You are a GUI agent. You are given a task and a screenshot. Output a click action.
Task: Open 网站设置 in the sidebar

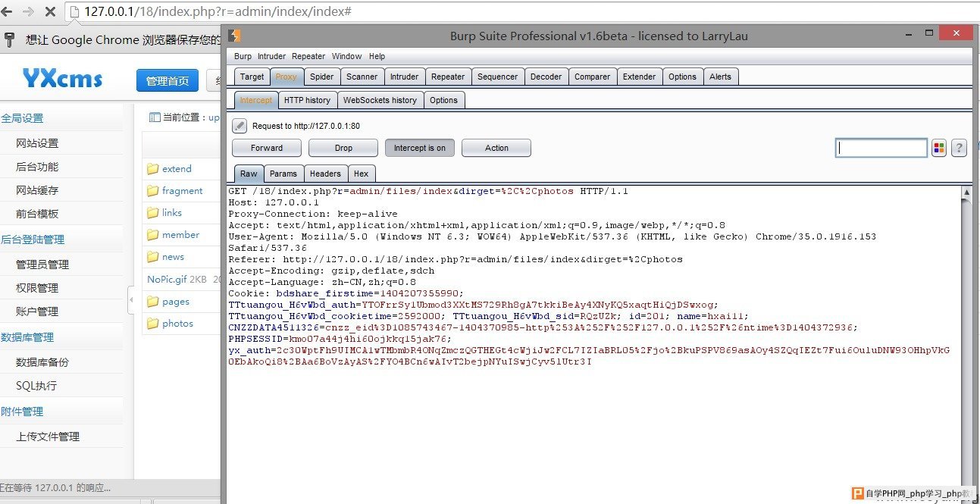[x=37, y=143]
